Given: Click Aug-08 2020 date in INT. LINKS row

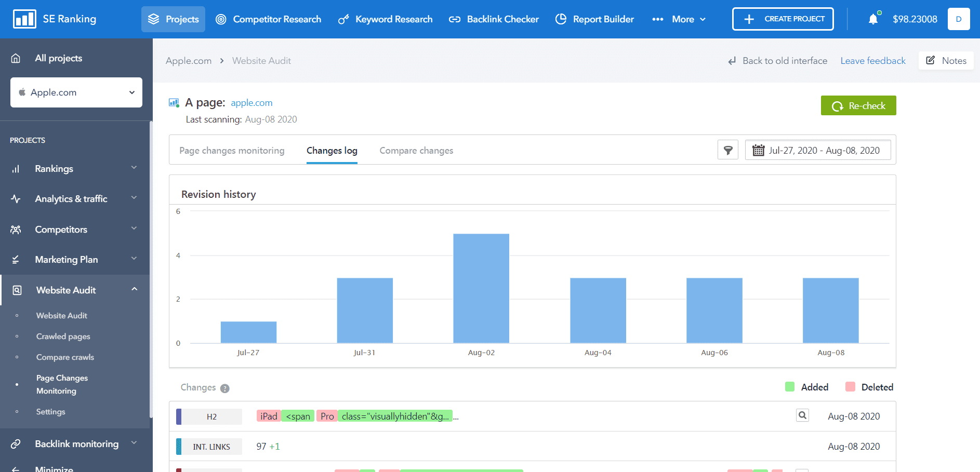Looking at the screenshot, I should point(854,447).
